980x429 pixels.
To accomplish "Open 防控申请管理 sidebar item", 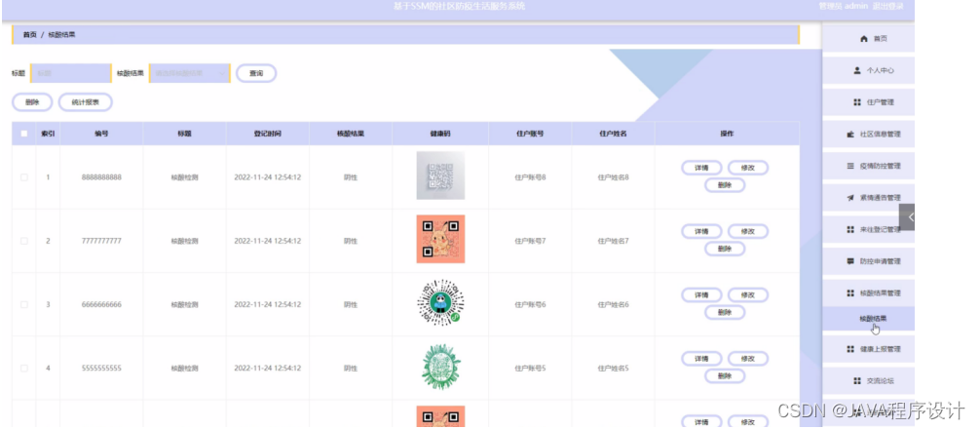I will pos(868,261).
